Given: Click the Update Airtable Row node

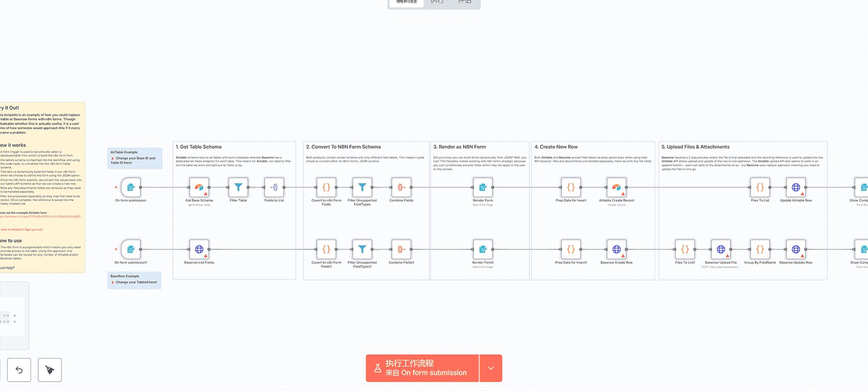Looking at the screenshot, I should click(x=796, y=188).
